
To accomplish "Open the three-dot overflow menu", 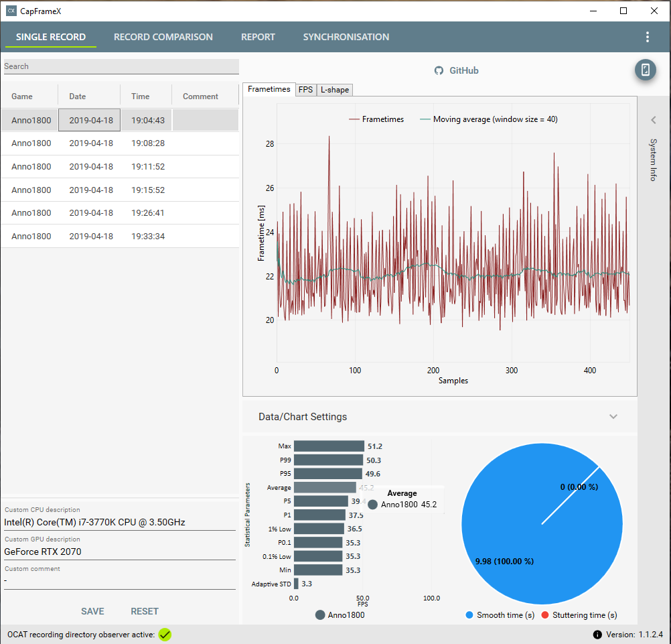I will 647,37.
